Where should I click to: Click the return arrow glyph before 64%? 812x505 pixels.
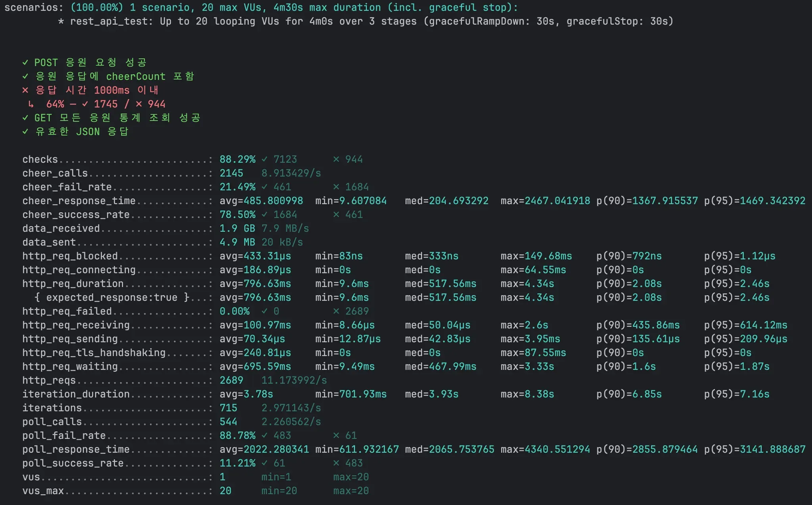31,104
